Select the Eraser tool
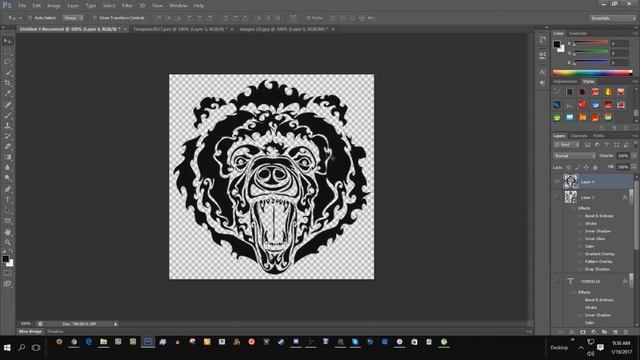 (7, 147)
